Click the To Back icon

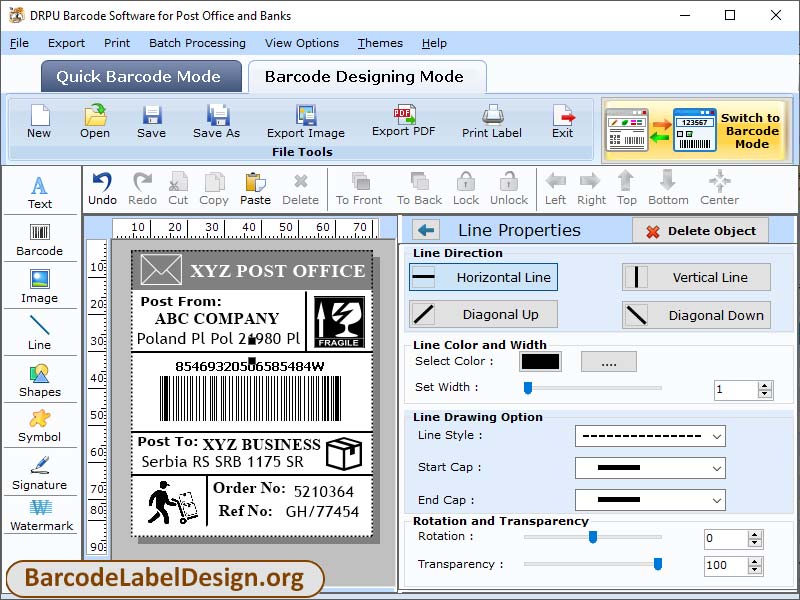point(419,189)
